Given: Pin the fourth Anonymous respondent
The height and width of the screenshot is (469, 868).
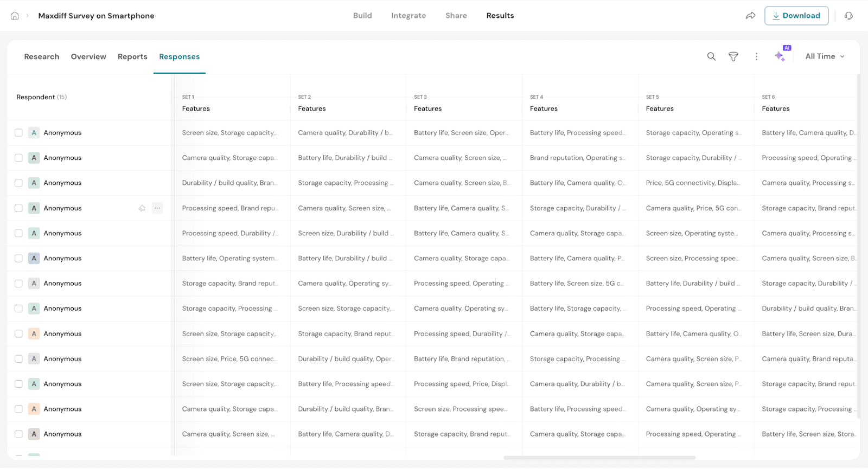Looking at the screenshot, I should [x=142, y=208].
